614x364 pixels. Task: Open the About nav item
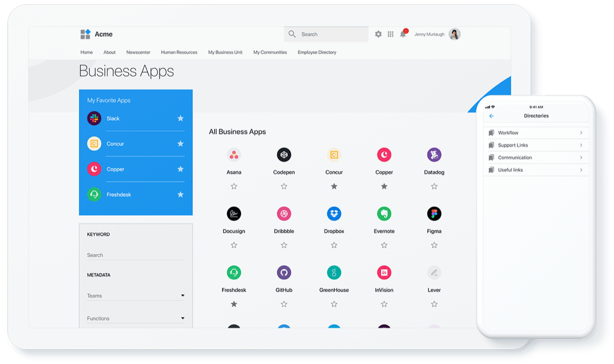coord(109,52)
